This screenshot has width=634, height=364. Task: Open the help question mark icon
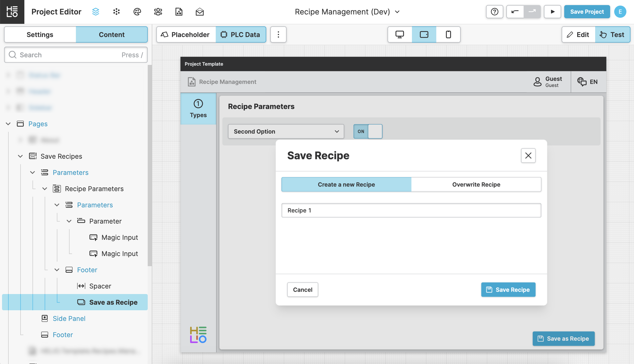[x=494, y=12]
